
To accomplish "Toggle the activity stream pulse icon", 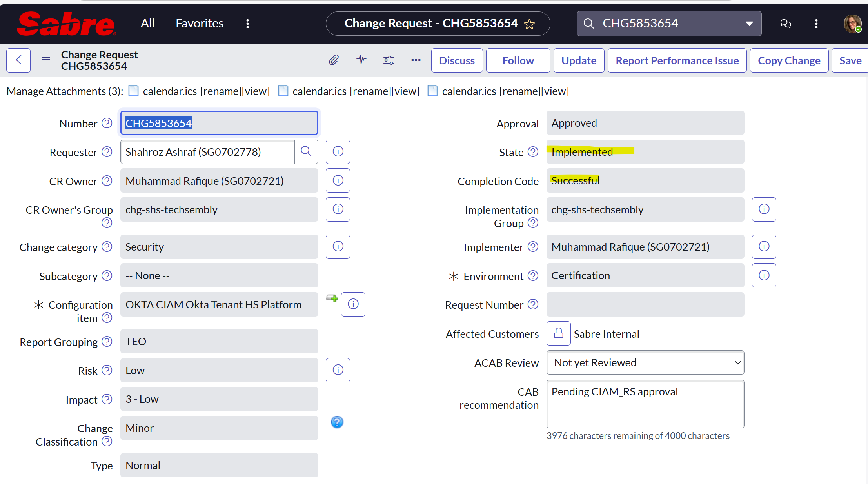I will pyautogui.click(x=361, y=60).
